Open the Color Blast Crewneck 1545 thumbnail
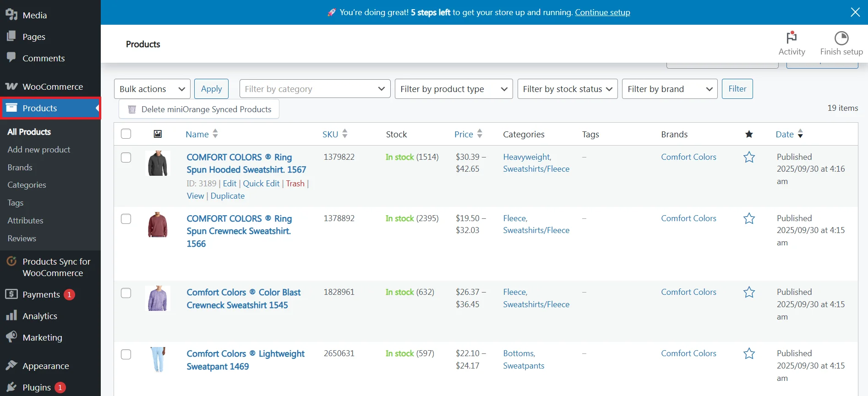This screenshot has width=868, height=396. [x=158, y=298]
